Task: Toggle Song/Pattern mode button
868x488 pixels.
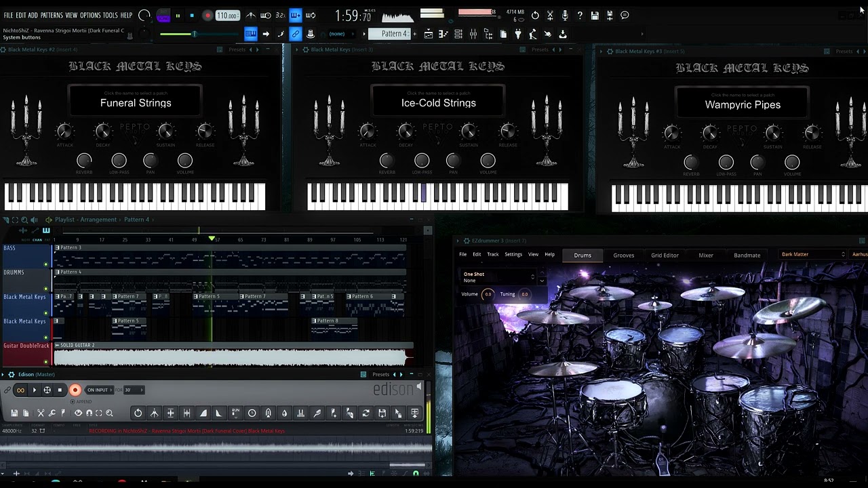Action: point(163,15)
